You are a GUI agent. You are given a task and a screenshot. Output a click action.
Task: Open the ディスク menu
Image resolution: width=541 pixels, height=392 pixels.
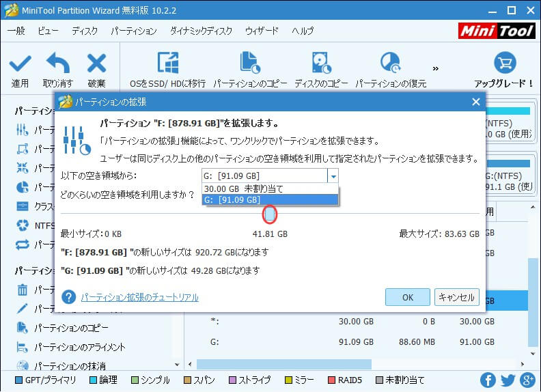coord(85,31)
